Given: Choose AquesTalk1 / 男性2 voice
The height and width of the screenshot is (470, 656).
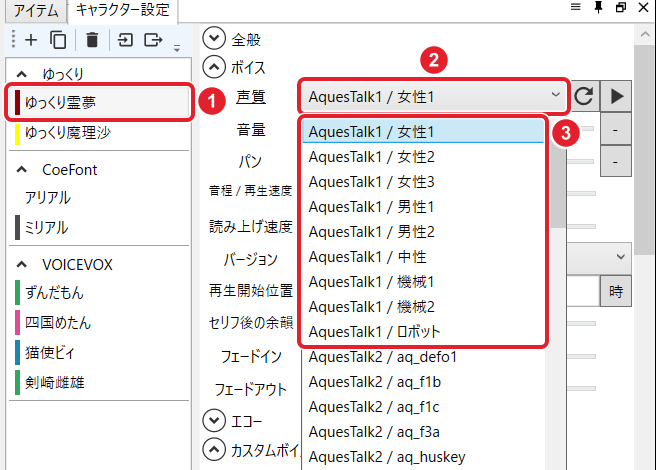Looking at the screenshot, I should 423,232.
